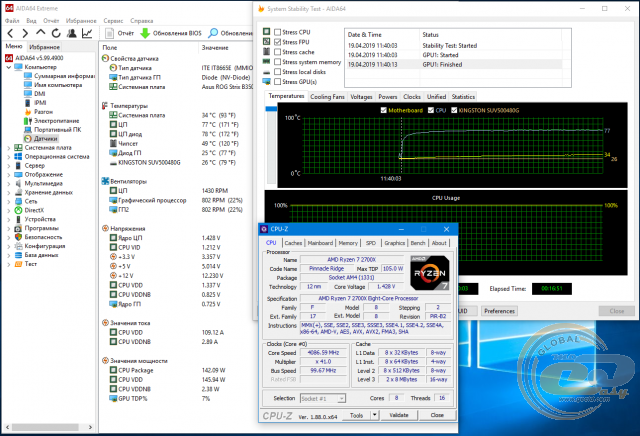Viewport: 640px width, 436px height.
Task: Click the green Обновления BIOS arrow icon
Action: click(x=145, y=33)
